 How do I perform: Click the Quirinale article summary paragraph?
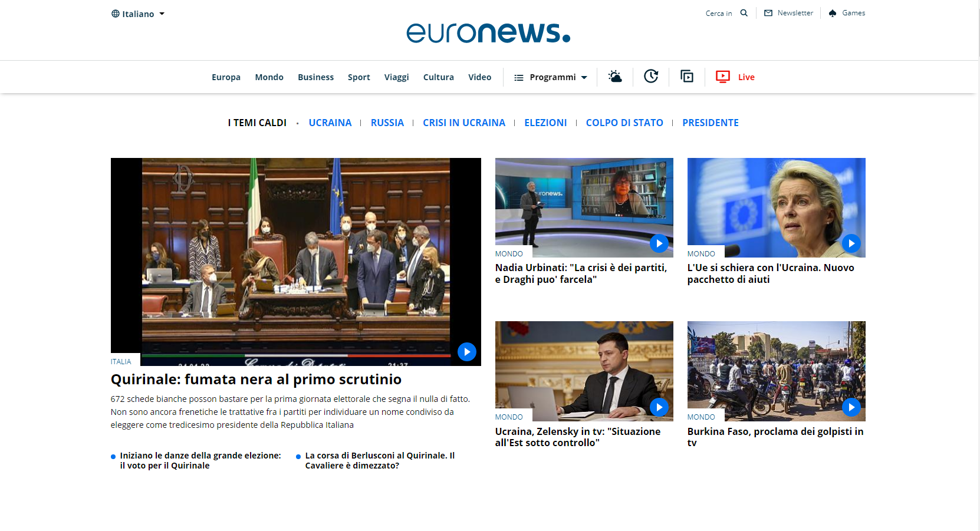tap(291, 412)
